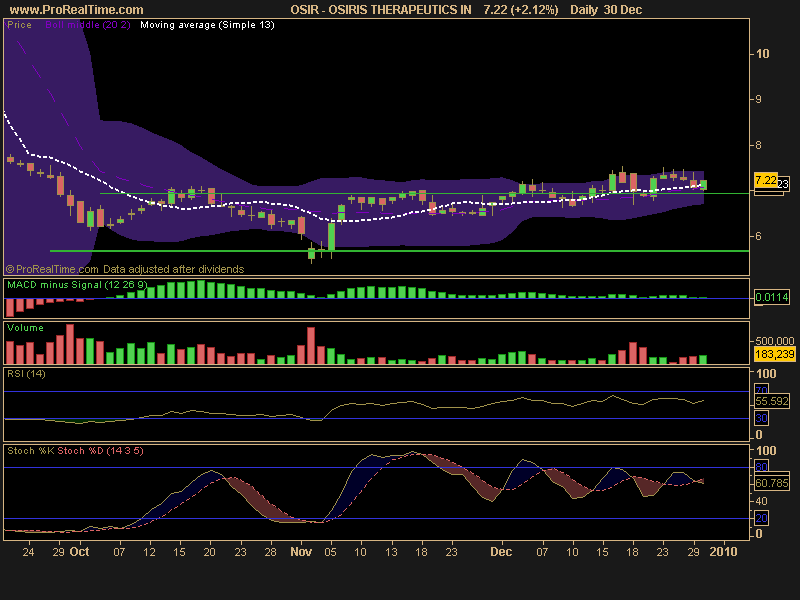800x600 pixels.
Task: Click the stochastic 80 level label
Action: tap(761, 467)
